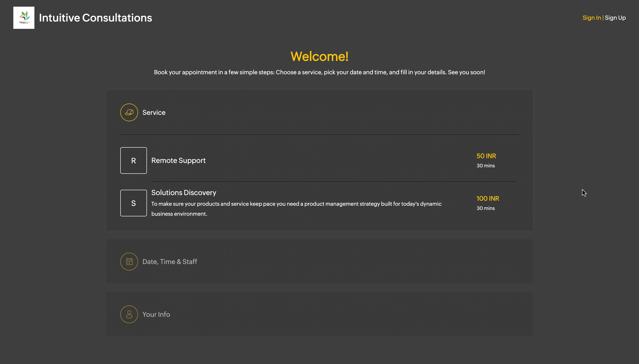The image size is (639, 364).
Task: Click the 30 mins duration under 100 INR
Action: (486, 208)
